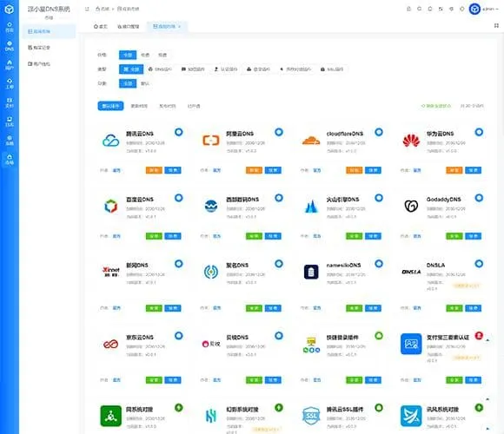This screenshot has width=504, height=434.
Task: Click the 华为云DNS red flower logo
Action: 411,141
